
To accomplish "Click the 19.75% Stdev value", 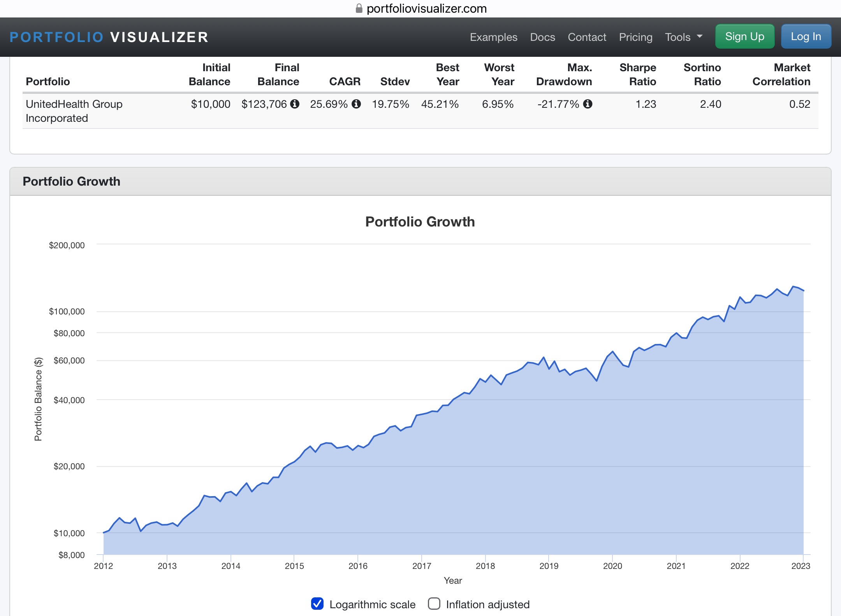I will 391,104.
